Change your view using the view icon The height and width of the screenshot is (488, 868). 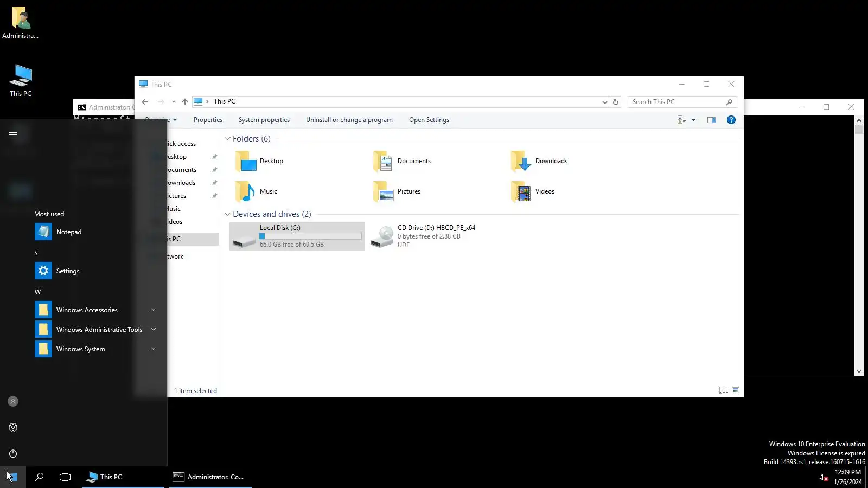tap(682, 120)
